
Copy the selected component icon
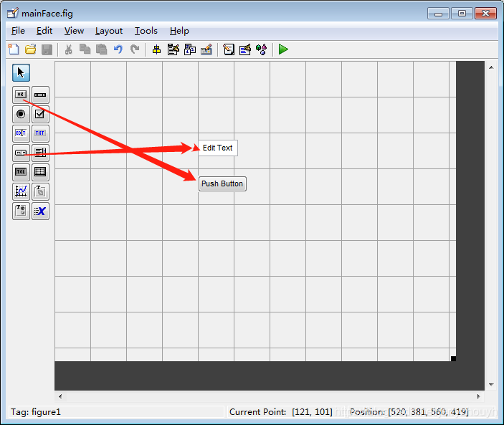(x=85, y=49)
